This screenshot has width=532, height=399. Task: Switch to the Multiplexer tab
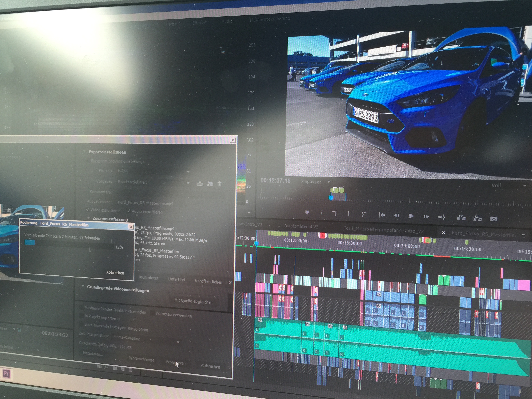148,278
